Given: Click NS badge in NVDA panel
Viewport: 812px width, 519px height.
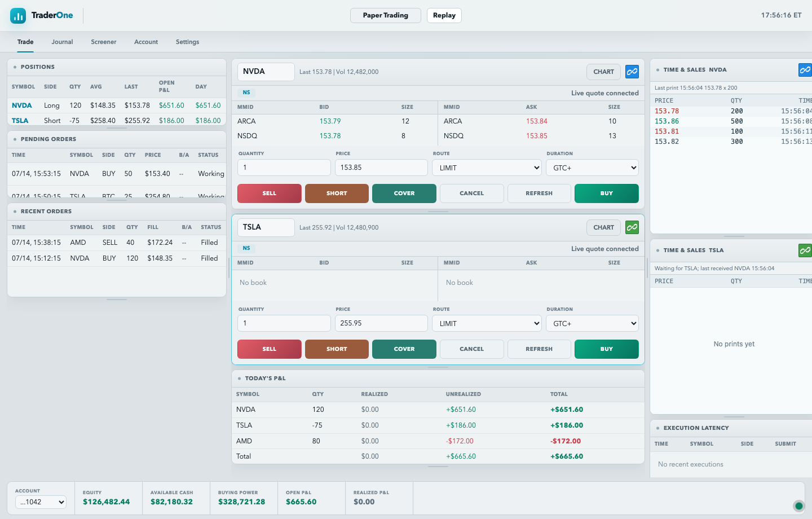Looking at the screenshot, I should pos(246,93).
